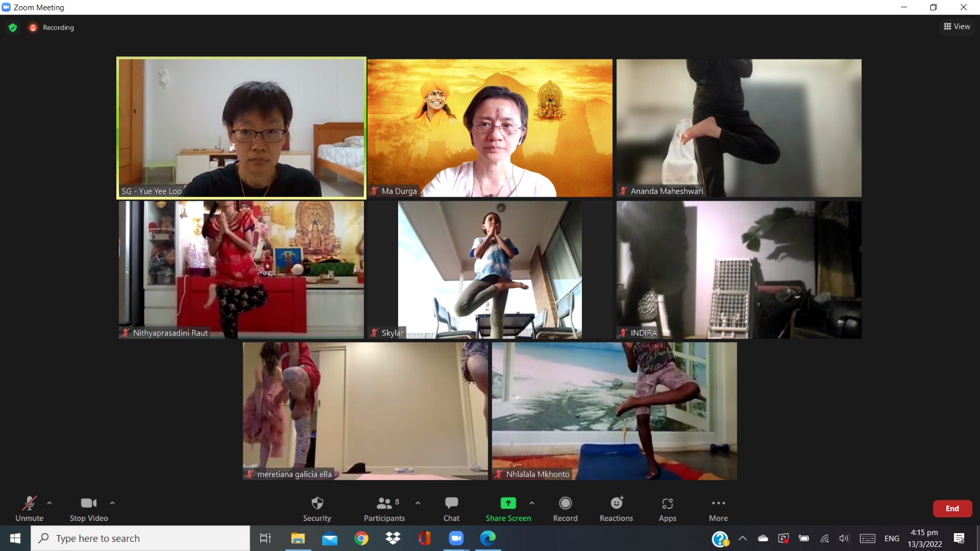Click the red End meeting button
Image resolution: width=980 pixels, height=551 pixels.
coord(952,509)
